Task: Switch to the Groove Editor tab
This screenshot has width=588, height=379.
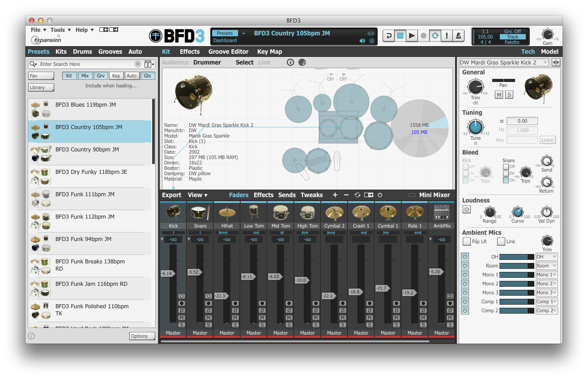Action: (228, 52)
